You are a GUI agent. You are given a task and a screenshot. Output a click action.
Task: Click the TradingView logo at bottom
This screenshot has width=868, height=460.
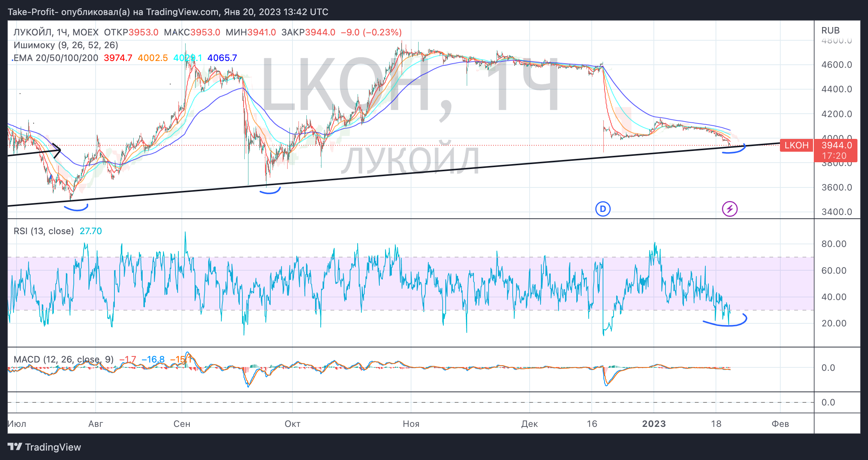pos(44,447)
